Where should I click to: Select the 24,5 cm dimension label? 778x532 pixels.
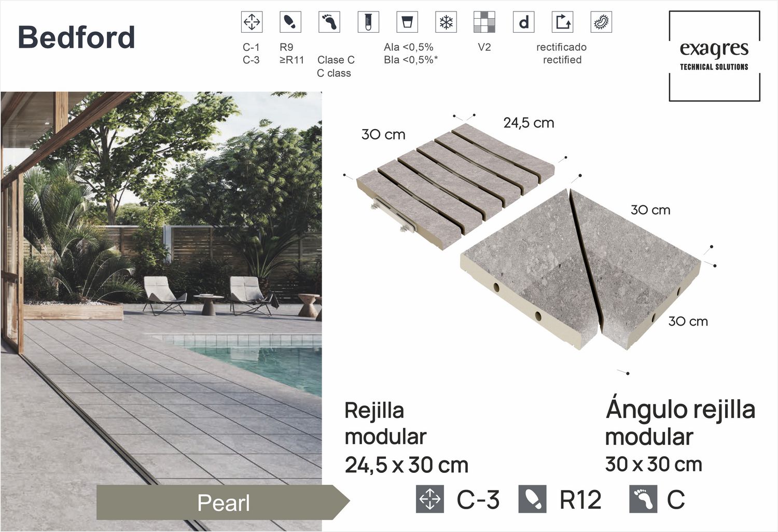[529, 123]
